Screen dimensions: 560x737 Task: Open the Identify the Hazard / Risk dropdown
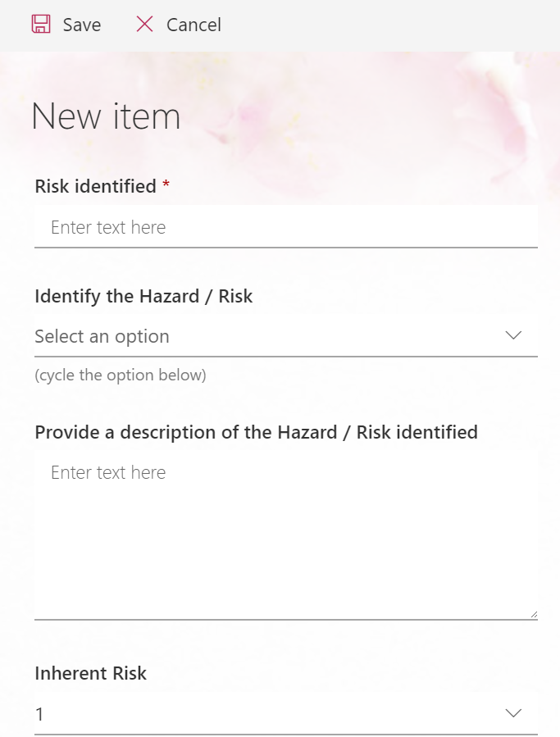coord(285,336)
